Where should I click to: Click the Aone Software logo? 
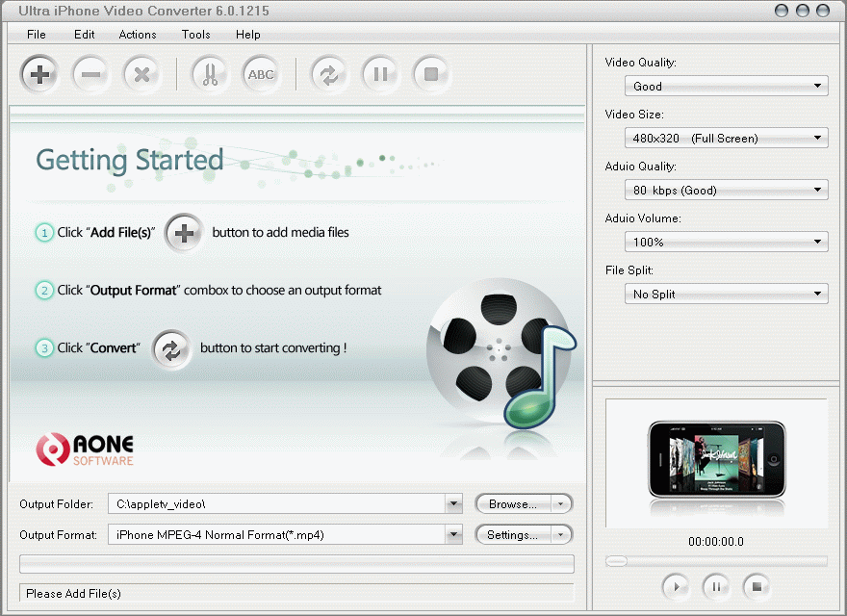coord(85,449)
